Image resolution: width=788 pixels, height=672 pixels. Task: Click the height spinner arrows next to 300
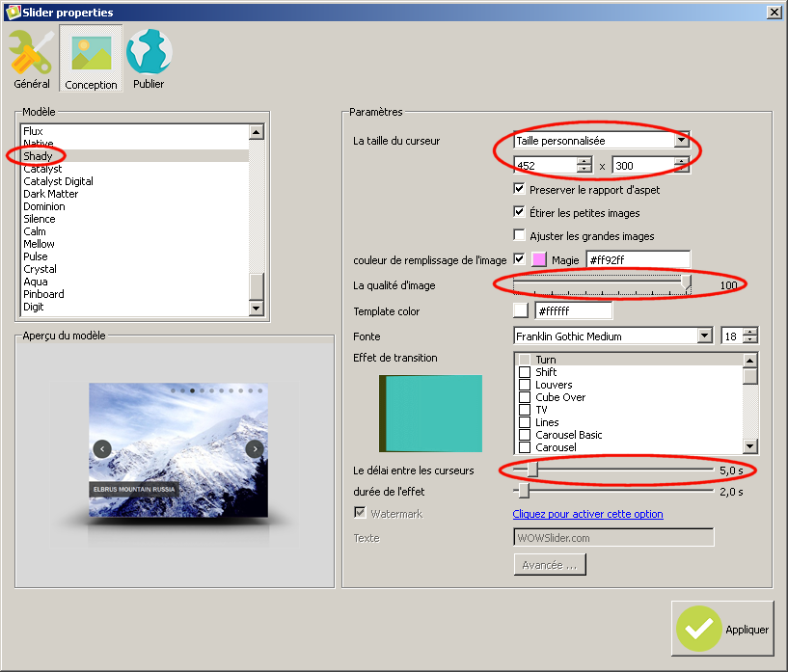pyautogui.click(x=682, y=165)
